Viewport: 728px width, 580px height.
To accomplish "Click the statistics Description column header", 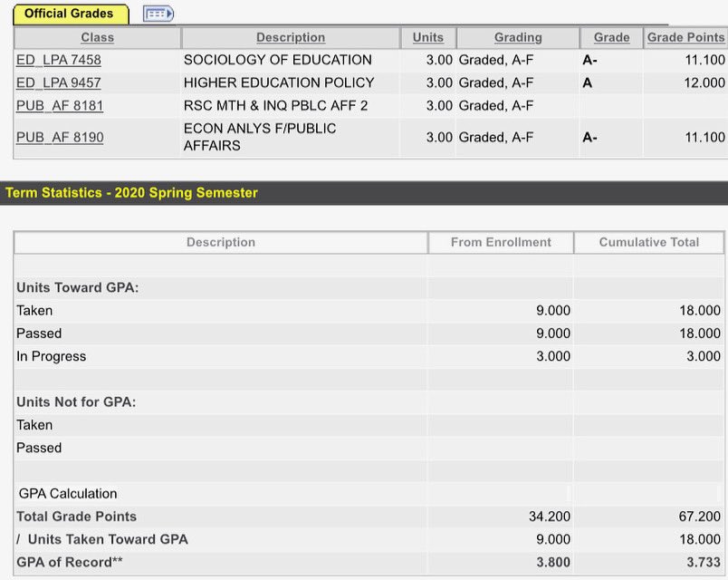I will click(221, 242).
